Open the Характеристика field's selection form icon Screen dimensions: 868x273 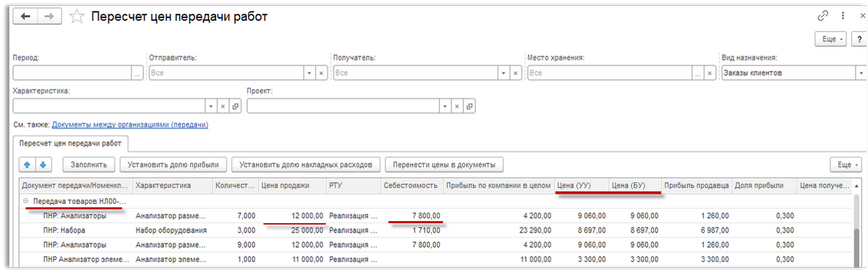tap(234, 105)
